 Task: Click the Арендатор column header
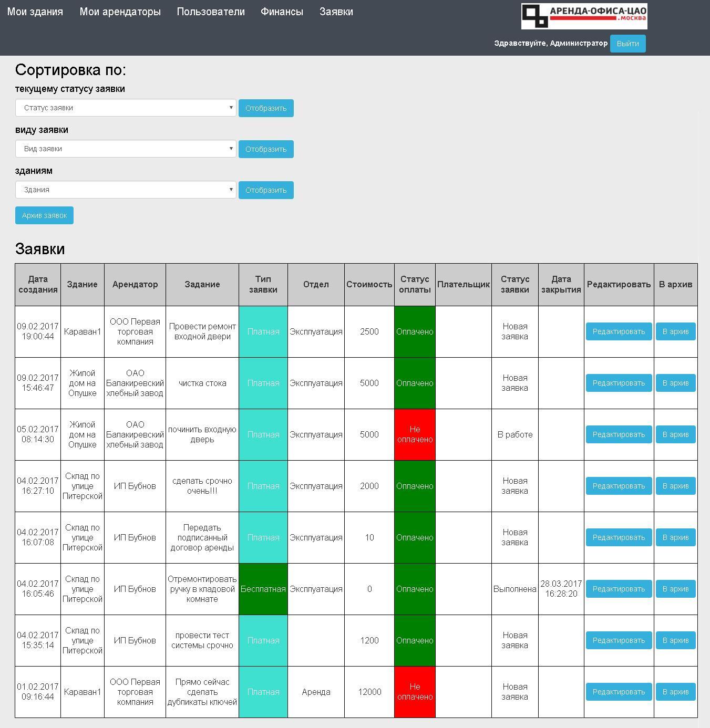(x=135, y=284)
